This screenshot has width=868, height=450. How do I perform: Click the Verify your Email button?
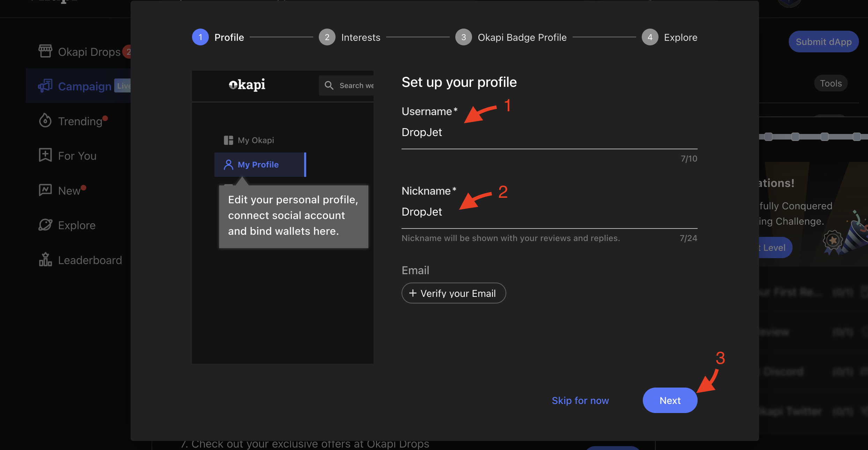(454, 293)
